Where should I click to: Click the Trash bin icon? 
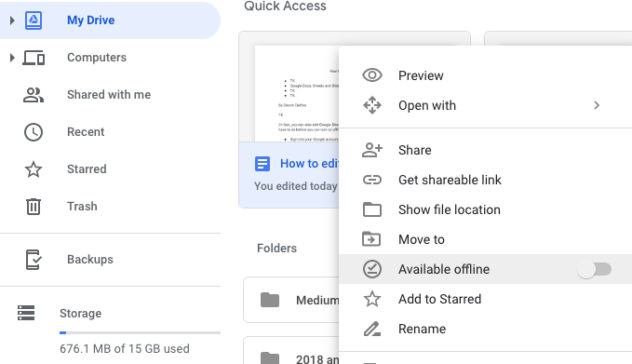(34, 207)
